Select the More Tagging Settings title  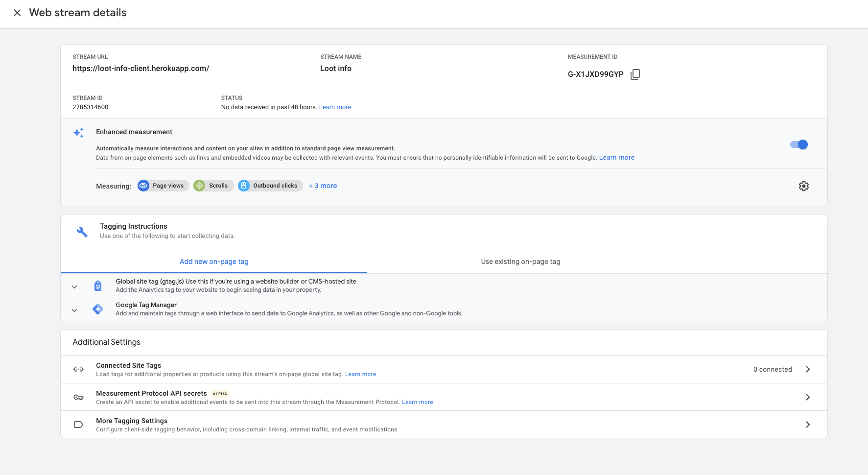(x=132, y=421)
